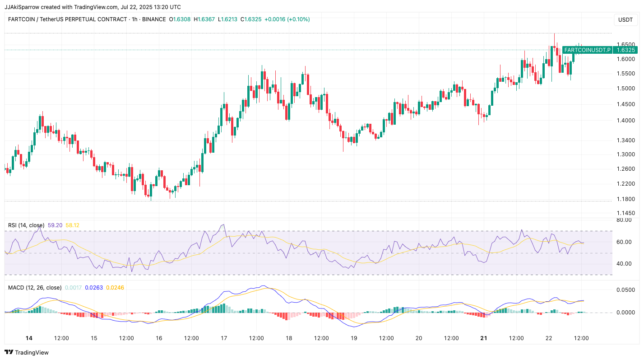644x360 pixels.
Task: Click the blue MACD value 0.0263
Action: click(93, 287)
